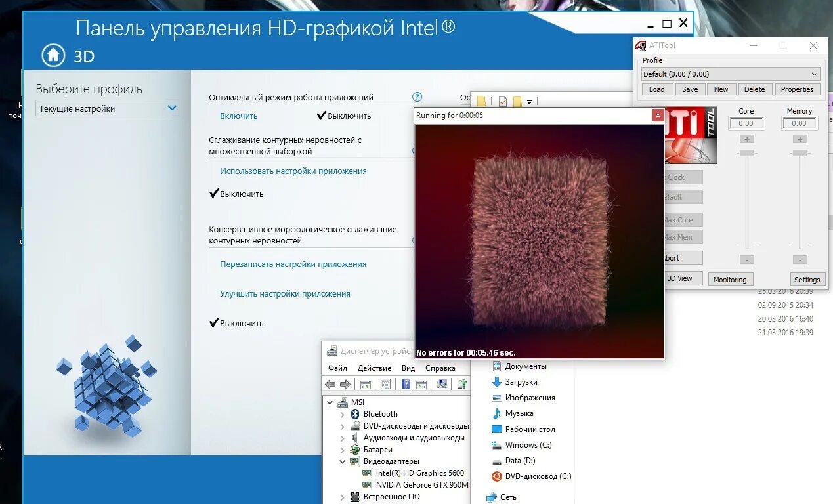Screen dimensions: 833x504
Task: Toggle action pane icon in Device Manager toolbar
Action: [421, 385]
